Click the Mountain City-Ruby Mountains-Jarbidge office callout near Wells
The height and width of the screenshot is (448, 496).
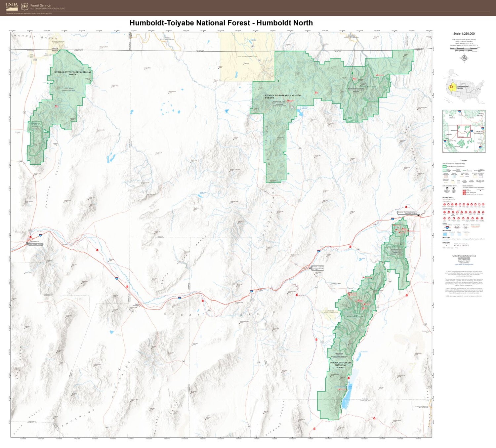pyautogui.click(x=407, y=213)
